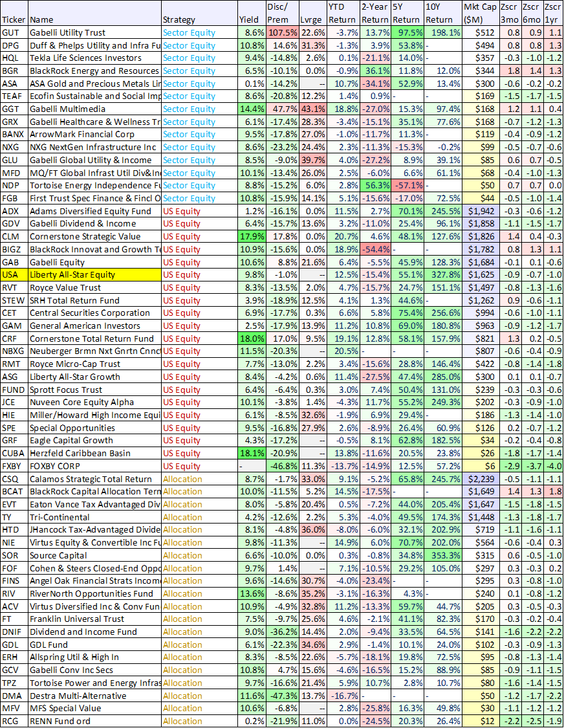Click the RENN Fund ord name cell
564x728 pixels.
pos(94,721)
